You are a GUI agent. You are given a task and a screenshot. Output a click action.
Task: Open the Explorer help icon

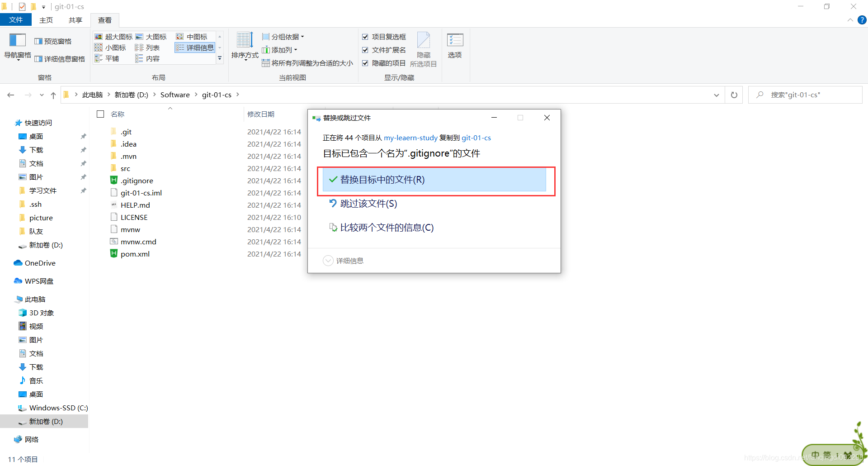pos(862,20)
